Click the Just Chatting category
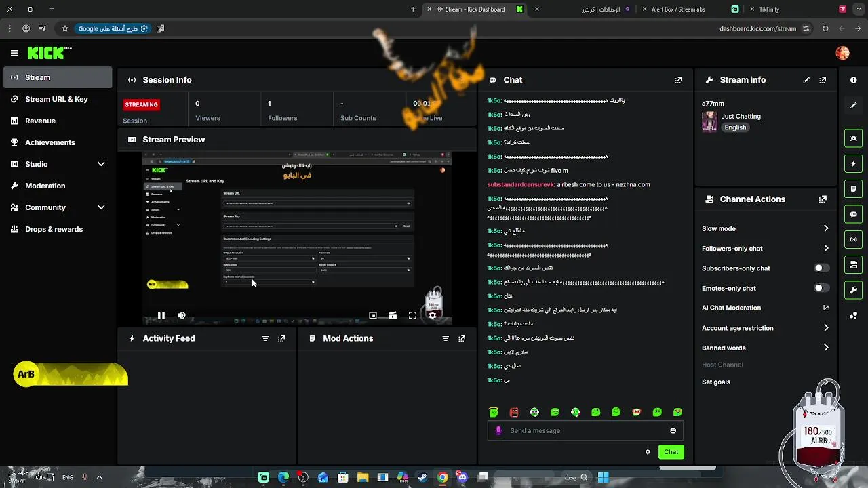 [741, 117]
